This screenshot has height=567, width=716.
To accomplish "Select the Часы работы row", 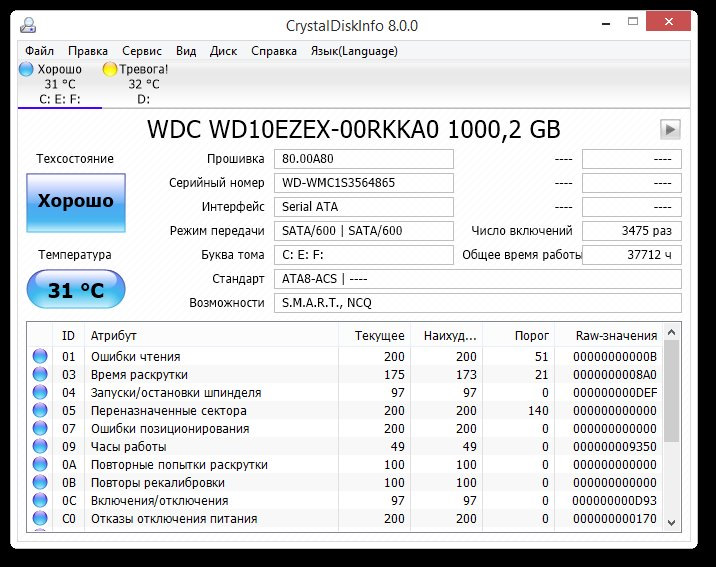I will tap(347, 446).
